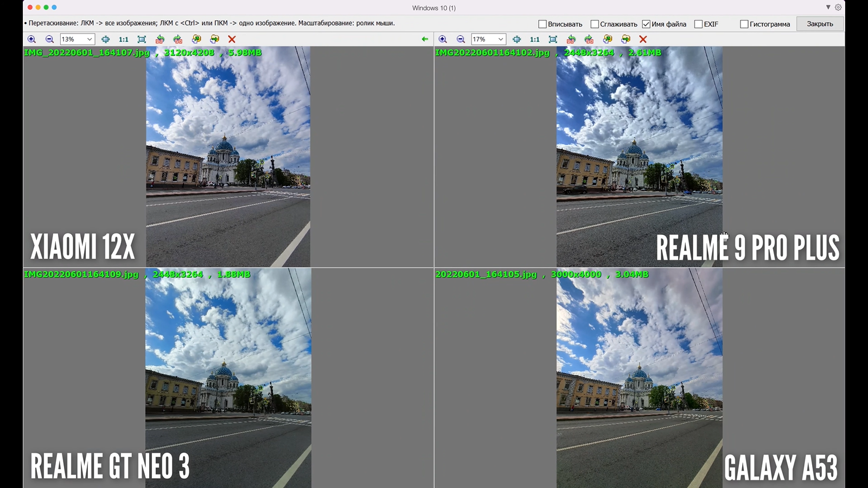Uncheck the Имя файла checkbox
Viewport: 868px width, 488px height.
tap(646, 24)
